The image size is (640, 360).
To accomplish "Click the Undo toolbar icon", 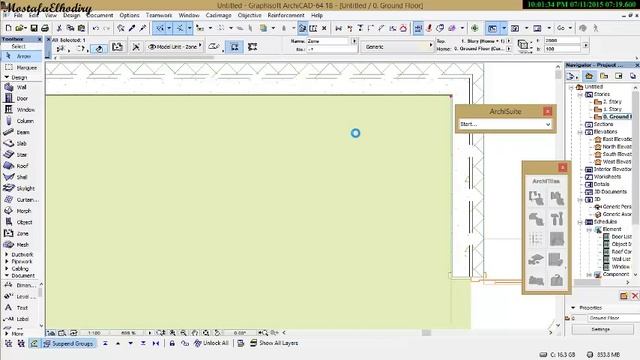I will pyautogui.click(x=96, y=28).
